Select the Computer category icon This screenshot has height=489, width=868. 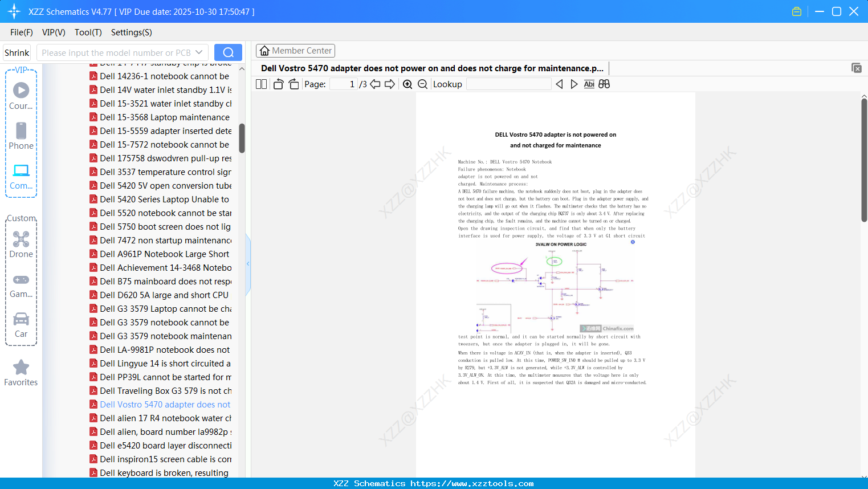(x=21, y=176)
